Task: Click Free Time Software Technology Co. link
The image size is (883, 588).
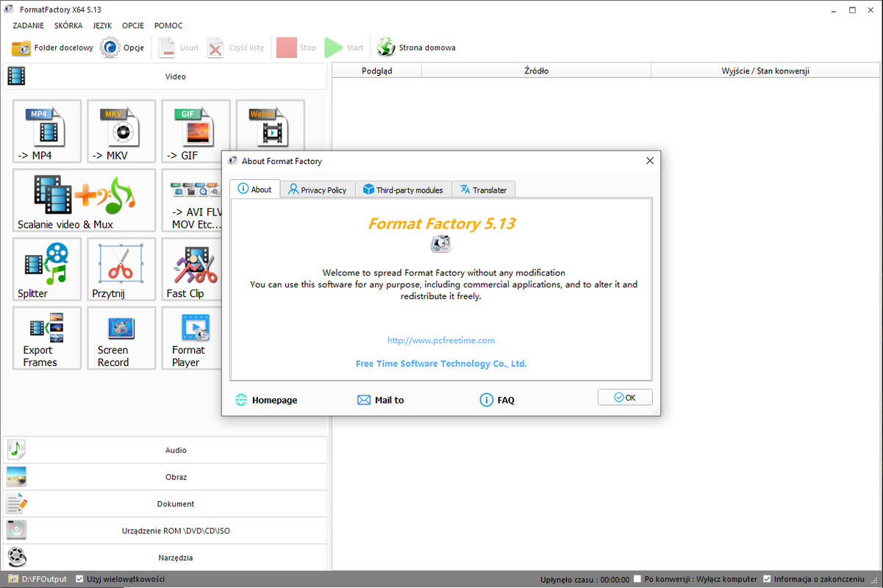Action: coord(441,363)
